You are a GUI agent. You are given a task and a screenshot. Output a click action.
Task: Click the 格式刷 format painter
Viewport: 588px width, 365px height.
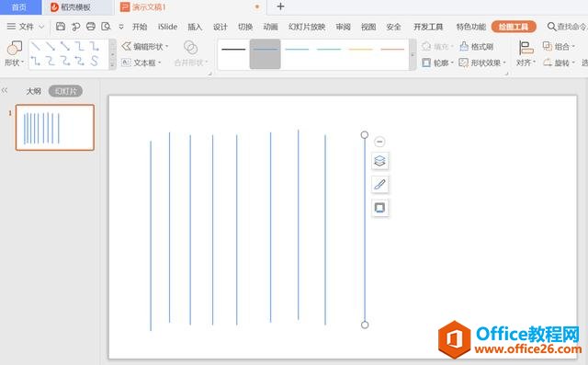(x=477, y=47)
